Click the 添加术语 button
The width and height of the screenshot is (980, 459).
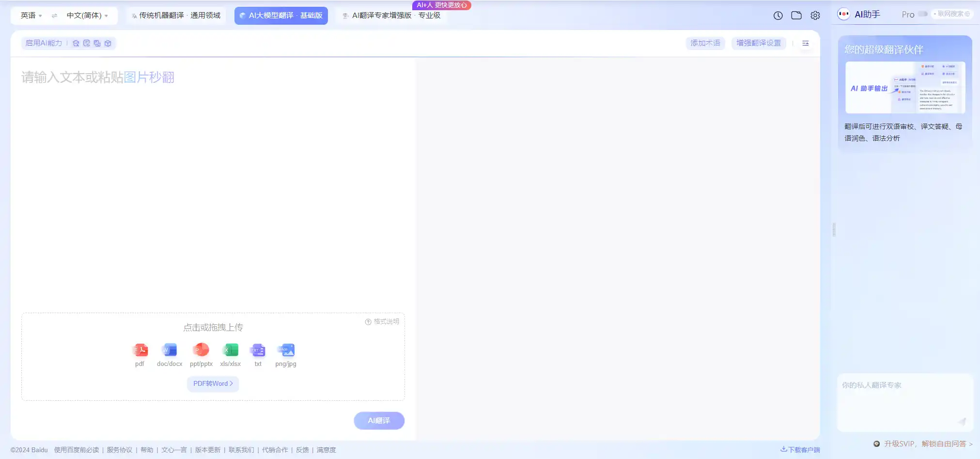click(x=705, y=43)
